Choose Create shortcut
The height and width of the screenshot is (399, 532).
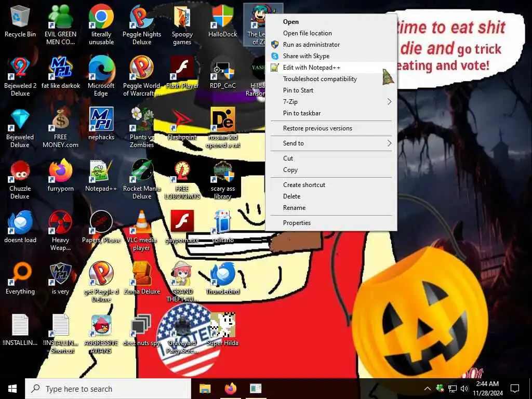(331, 185)
